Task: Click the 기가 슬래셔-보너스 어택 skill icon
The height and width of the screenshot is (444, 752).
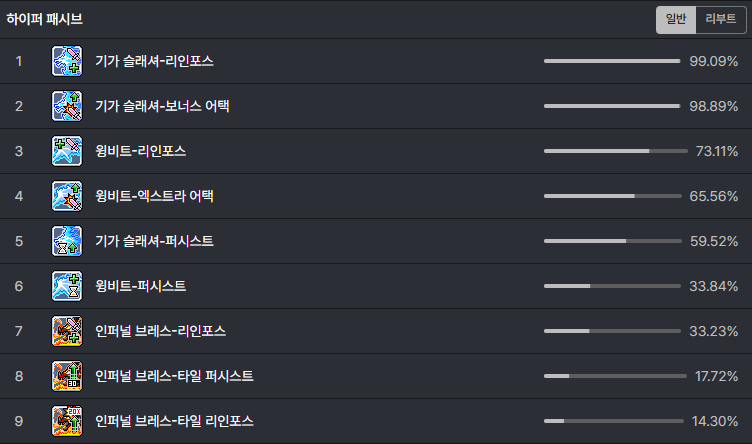Action: (x=67, y=106)
